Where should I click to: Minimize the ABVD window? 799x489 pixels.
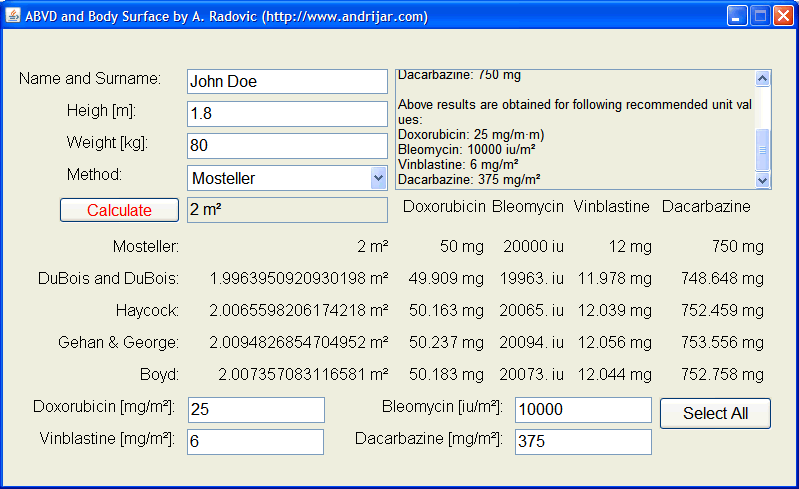(737, 16)
